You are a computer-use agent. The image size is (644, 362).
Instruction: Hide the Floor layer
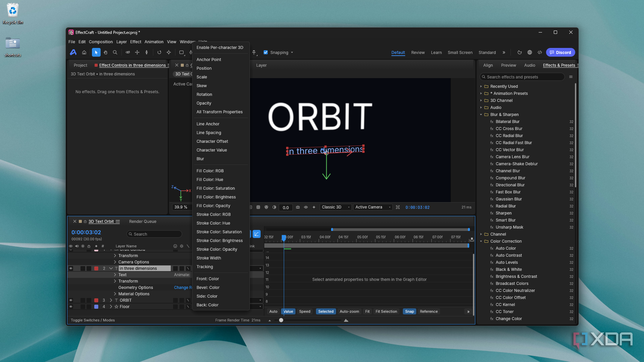pos(71,307)
